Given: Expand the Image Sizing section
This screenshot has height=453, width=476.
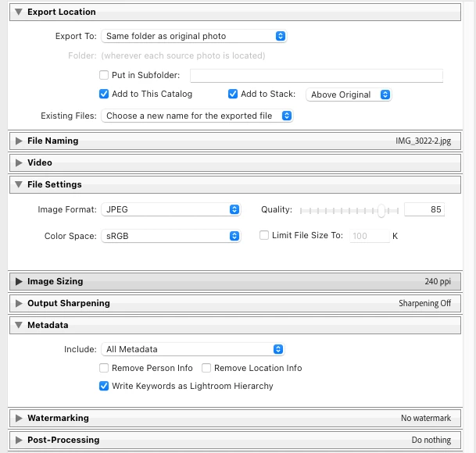Looking at the screenshot, I should (19, 281).
